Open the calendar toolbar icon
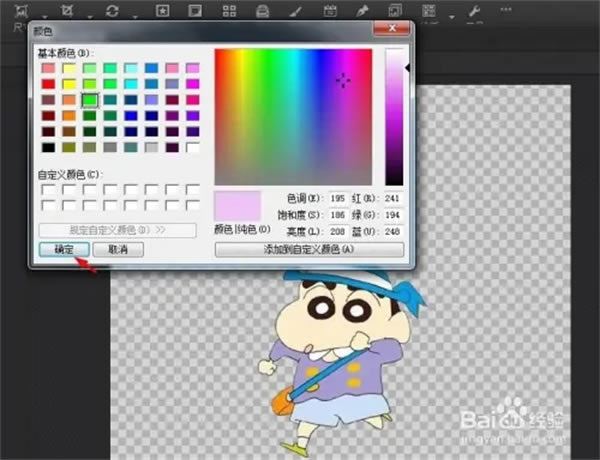The image size is (600, 460). (x=329, y=11)
